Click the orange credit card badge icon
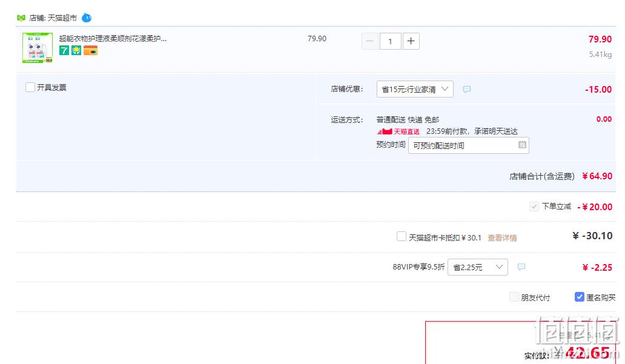 [90, 50]
